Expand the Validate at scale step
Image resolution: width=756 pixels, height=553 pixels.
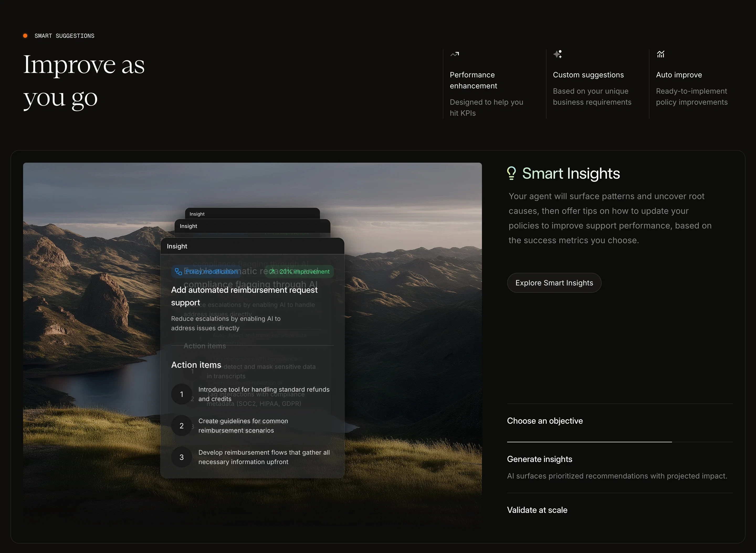537,510
